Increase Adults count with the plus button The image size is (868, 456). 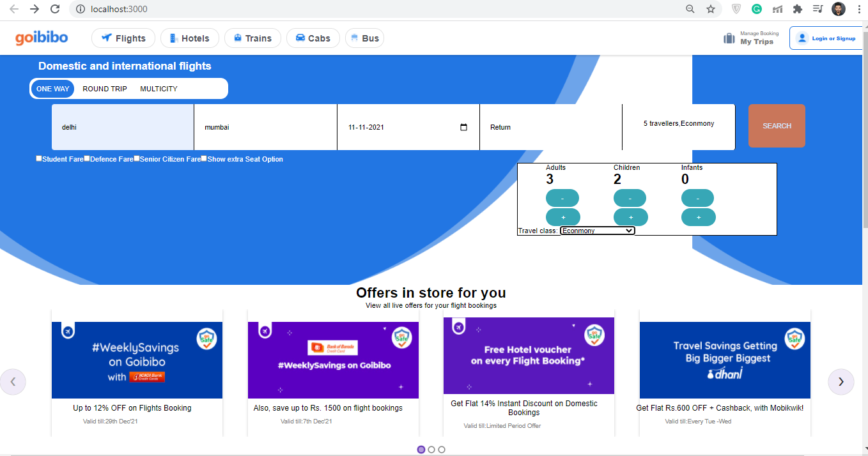coord(562,217)
